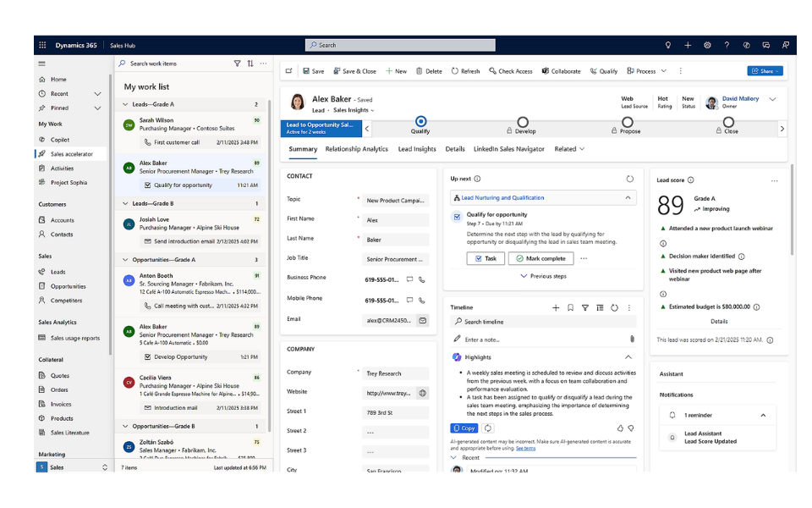
Task: Switch to Relationship Analytics tab
Action: click(x=356, y=149)
